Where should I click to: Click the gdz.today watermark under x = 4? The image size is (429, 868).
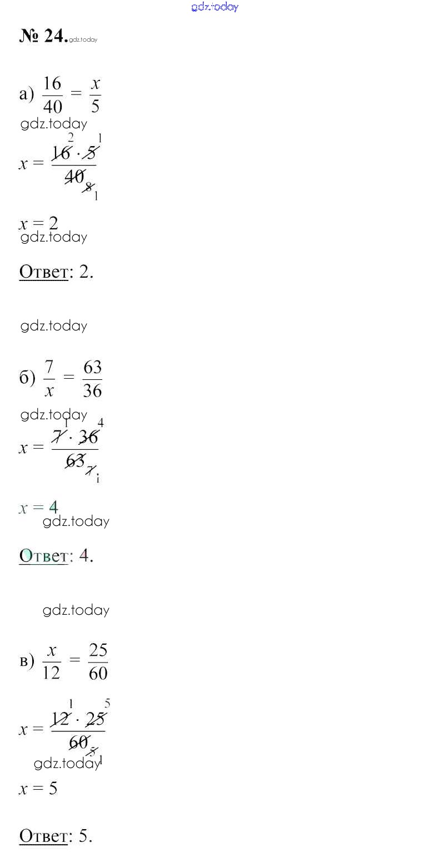tap(76, 521)
